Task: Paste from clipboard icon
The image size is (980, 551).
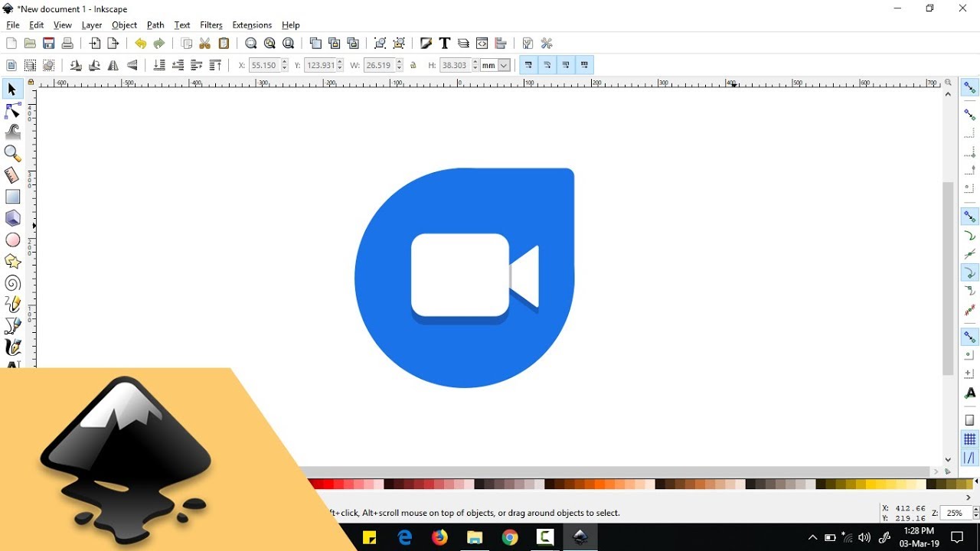Action: [x=224, y=44]
